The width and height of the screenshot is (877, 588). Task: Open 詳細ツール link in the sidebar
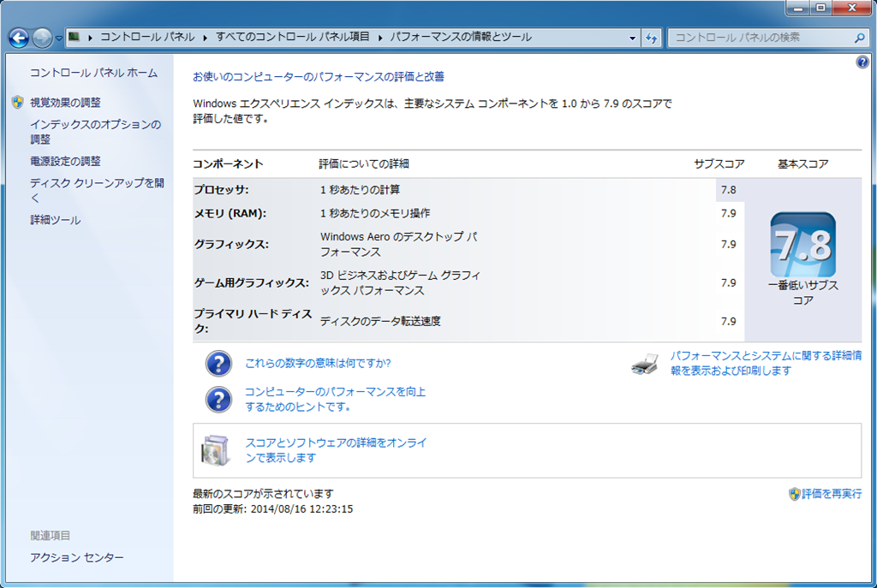point(56,220)
